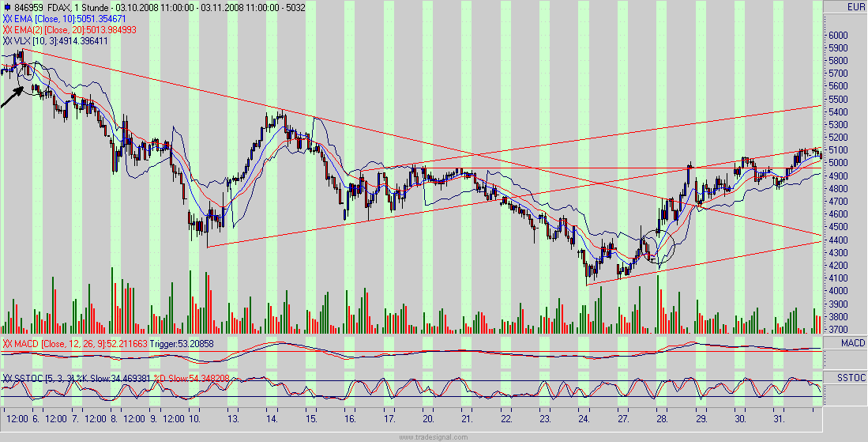Click the 4000 price level on axis

(840, 291)
